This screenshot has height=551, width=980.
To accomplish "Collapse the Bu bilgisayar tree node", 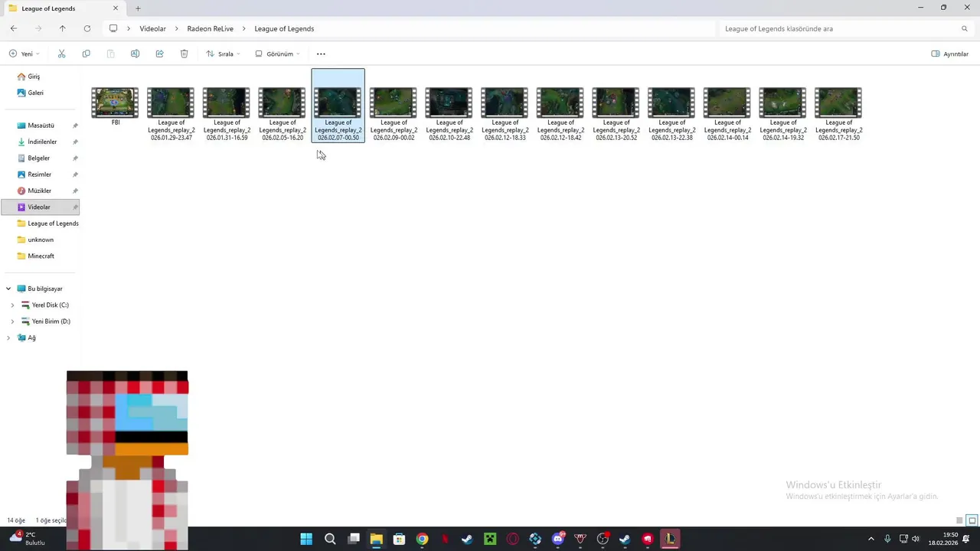I will (x=8, y=289).
